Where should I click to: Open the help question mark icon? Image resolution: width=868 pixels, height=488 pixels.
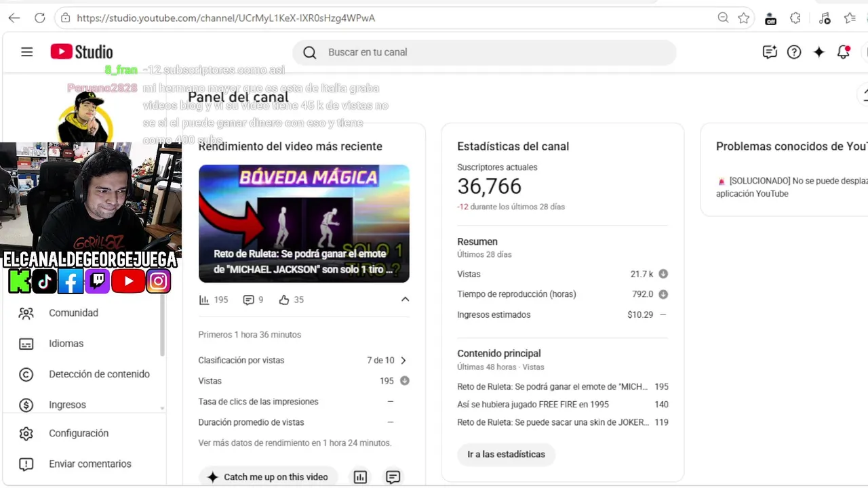click(x=794, y=52)
